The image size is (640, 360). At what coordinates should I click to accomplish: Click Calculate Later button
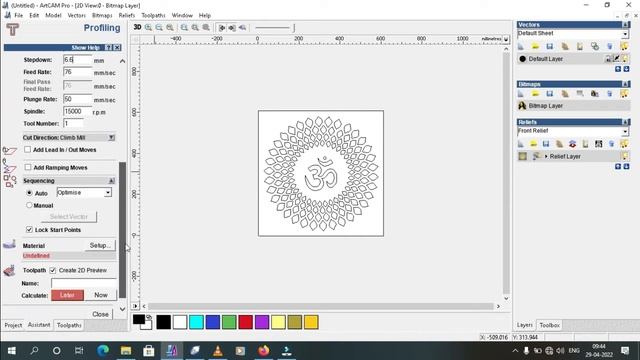pyautogui.click(x=67, y=295)
